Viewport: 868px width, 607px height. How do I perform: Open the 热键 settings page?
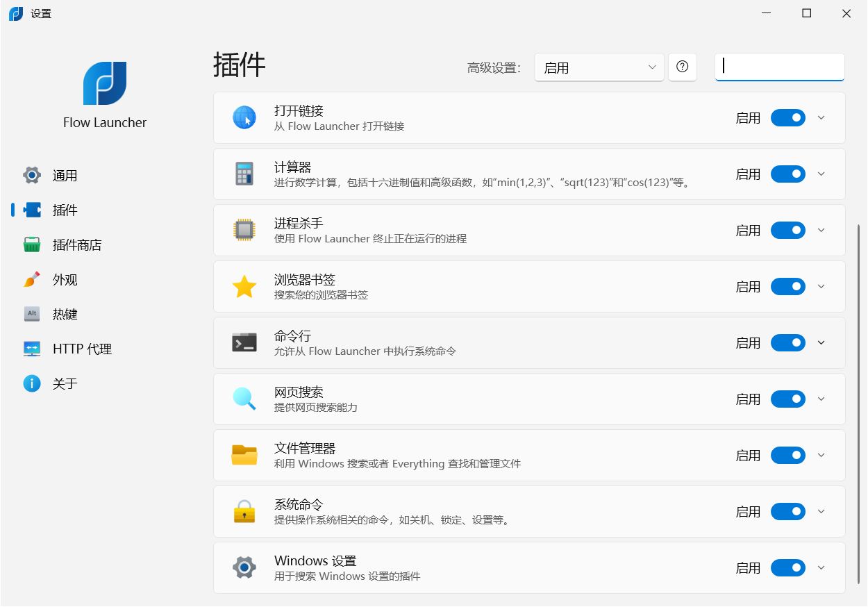pos(104,314)
